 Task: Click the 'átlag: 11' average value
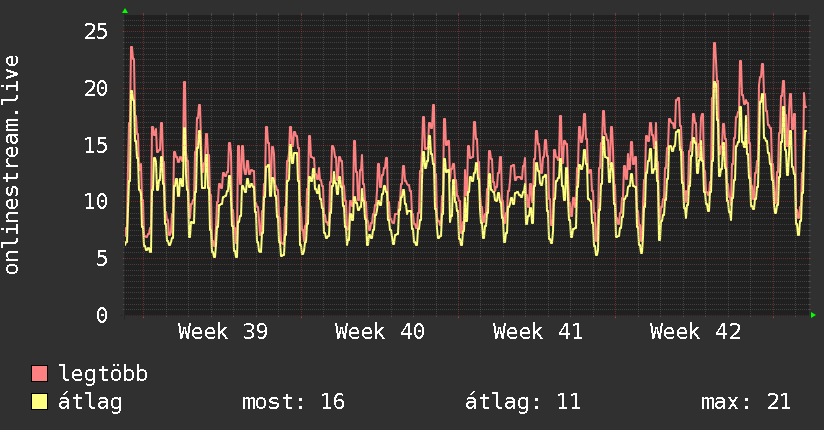(x=523, y=402)
